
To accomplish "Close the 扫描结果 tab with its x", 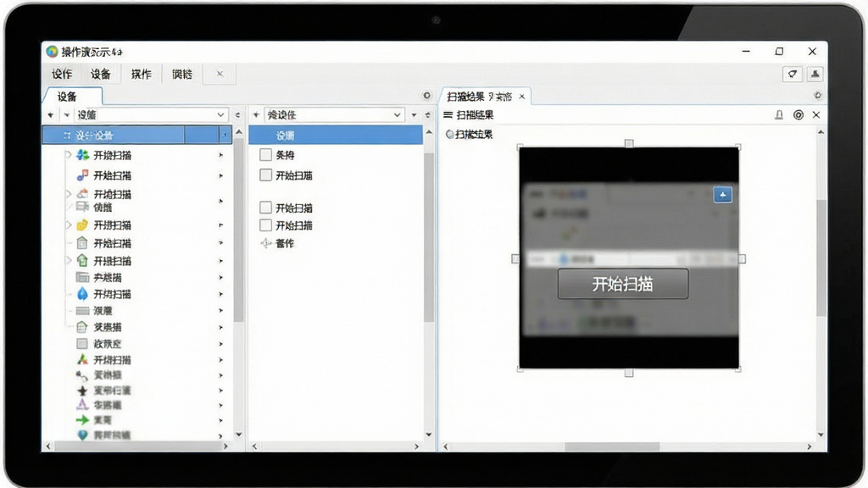I will [x=522, y=97].
